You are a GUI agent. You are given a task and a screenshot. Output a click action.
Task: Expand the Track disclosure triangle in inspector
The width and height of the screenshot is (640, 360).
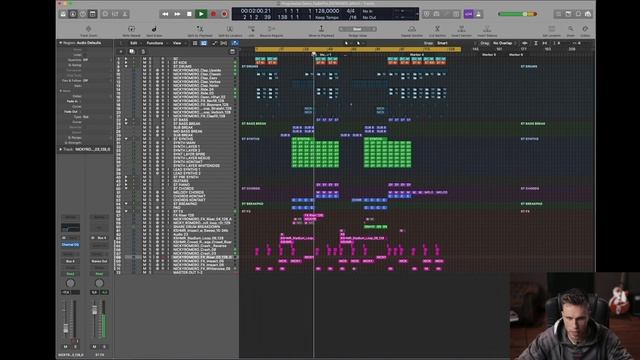(60, 149)
